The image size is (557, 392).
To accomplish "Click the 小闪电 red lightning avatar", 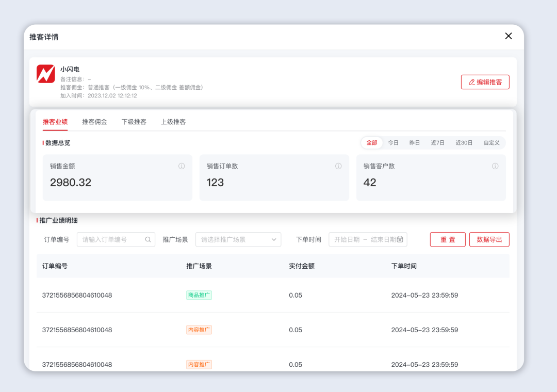I will click(x=45, y=74).
